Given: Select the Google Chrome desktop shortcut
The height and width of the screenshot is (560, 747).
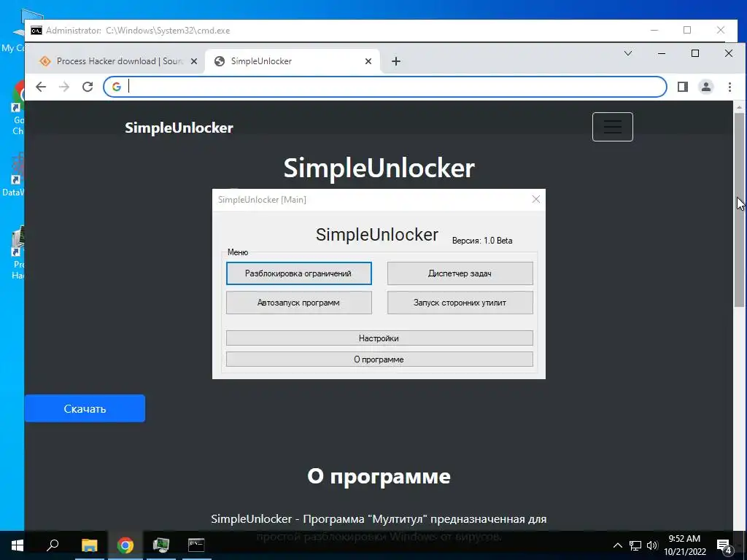Looking at the screenshot, I should [x=18, y=109].
